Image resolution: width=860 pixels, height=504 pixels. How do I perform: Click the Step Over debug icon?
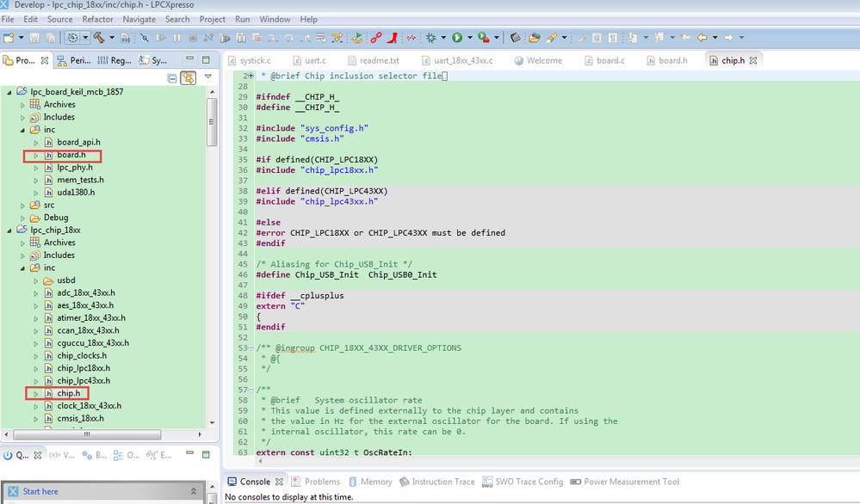(289, 38)
